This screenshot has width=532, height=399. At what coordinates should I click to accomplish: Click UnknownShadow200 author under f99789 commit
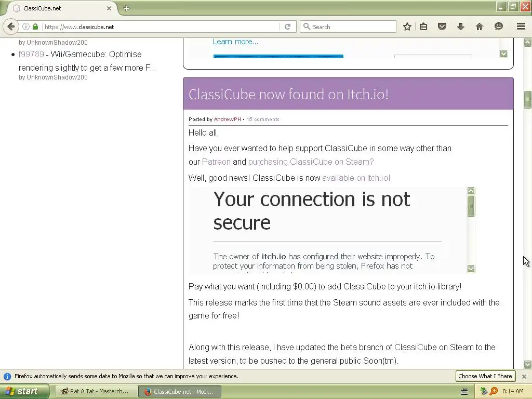point(57,77)
